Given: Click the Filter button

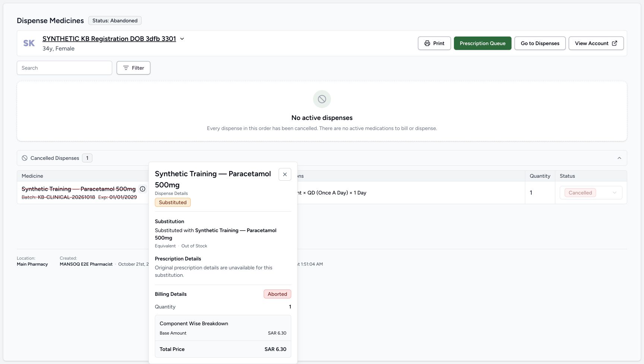Looking at the screenshot, I should (x=133, y=68).
